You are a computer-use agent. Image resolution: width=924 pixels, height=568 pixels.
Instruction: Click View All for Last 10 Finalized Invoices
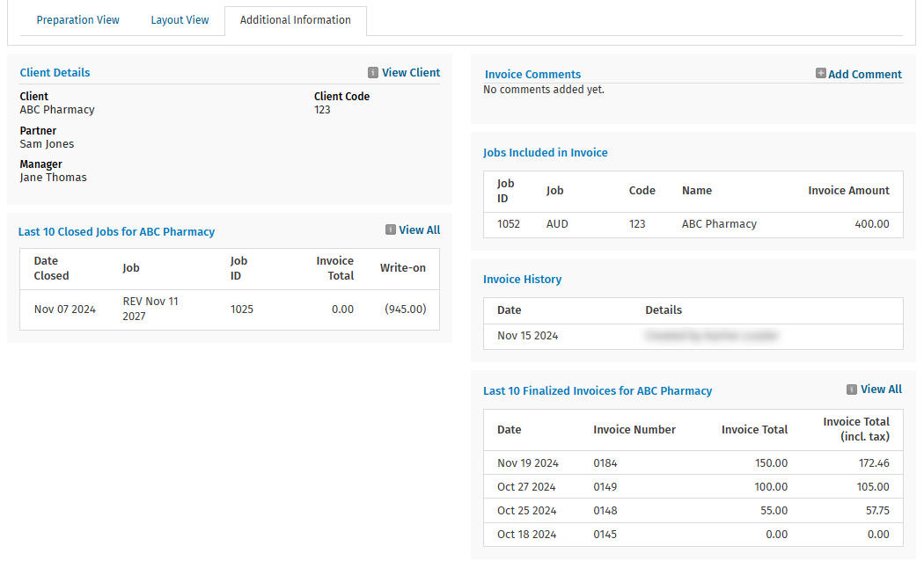tap(881, 389)
